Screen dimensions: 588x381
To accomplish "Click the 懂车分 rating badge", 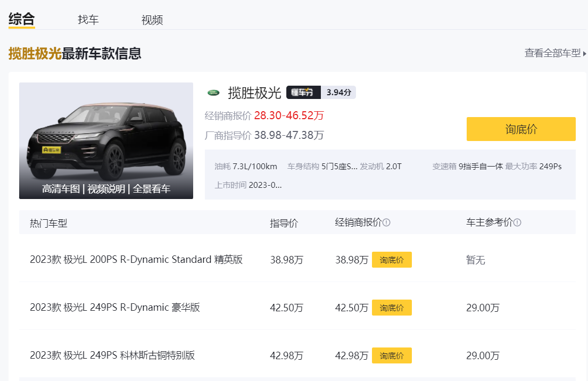I will (303, 92).
